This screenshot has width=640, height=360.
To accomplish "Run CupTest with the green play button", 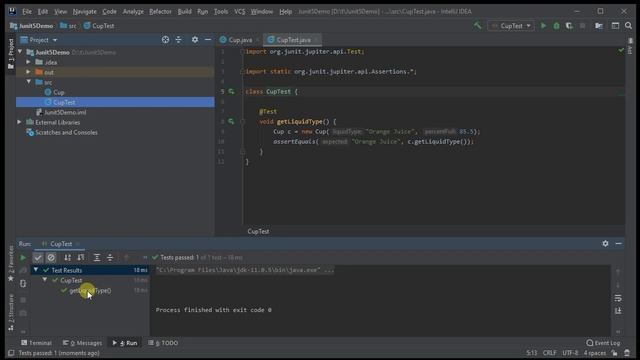I will (x=543, y=26).
